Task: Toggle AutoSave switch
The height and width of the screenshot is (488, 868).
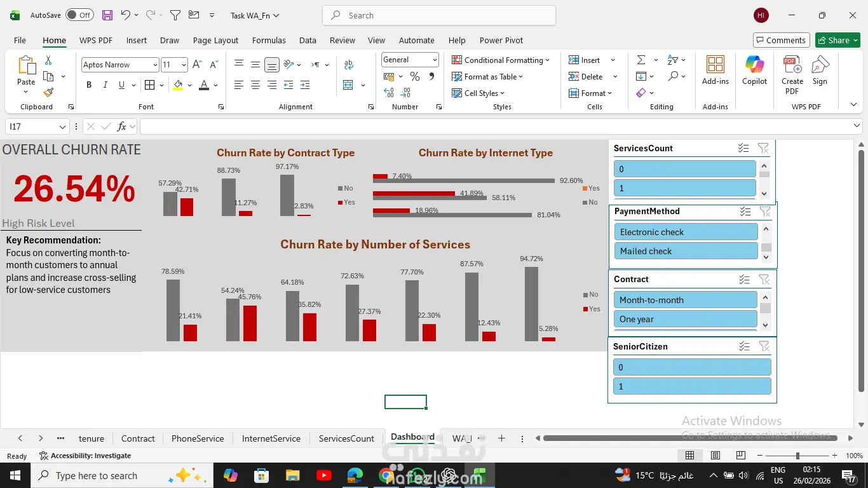Action: click(79, 15)
